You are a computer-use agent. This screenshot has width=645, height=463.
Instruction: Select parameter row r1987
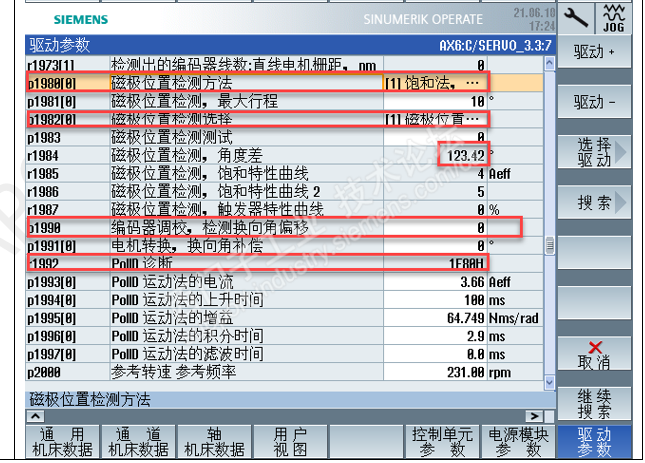pos(284,210)
